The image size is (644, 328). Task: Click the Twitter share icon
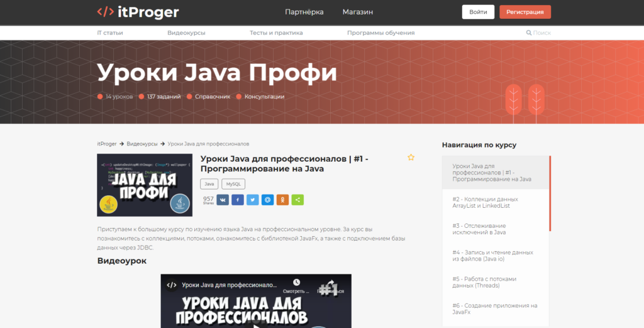coord(253,200)
